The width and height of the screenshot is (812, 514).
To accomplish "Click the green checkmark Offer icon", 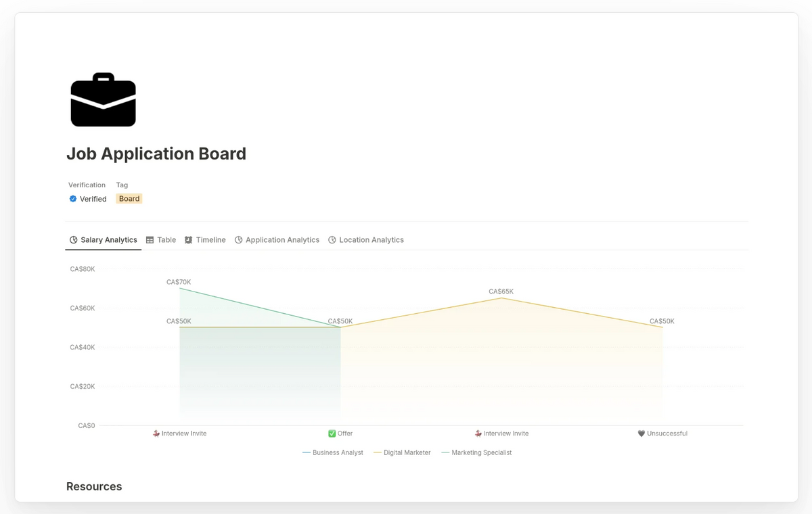I will [332, 434].
